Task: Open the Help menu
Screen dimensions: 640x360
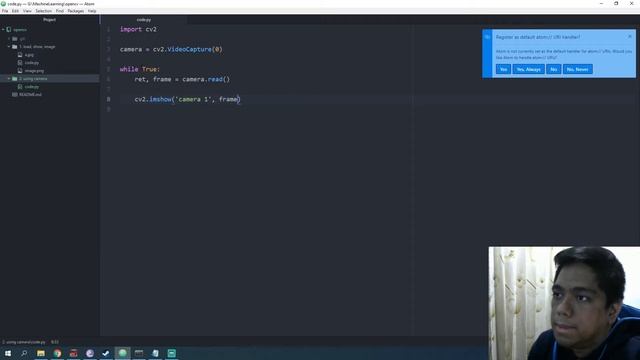Action: [92, 11]
